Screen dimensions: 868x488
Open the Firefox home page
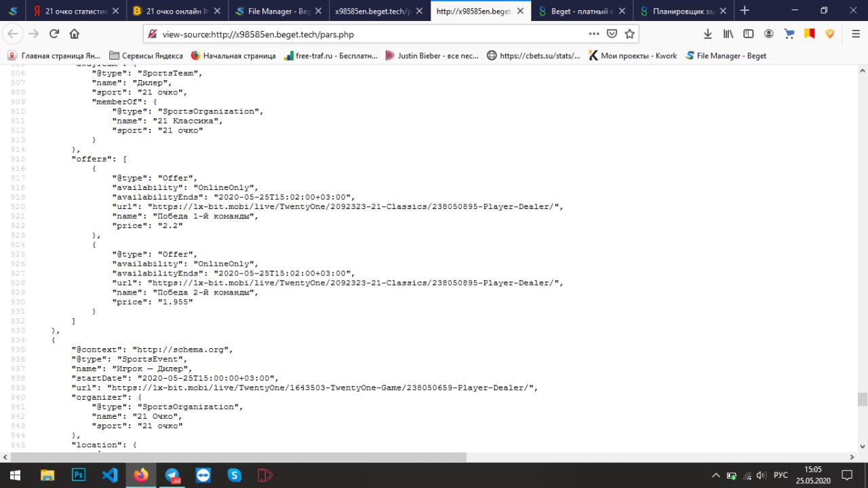75,34
